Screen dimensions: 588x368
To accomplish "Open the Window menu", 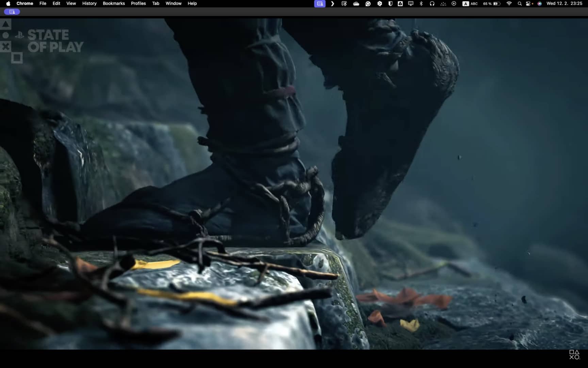I will click(x=174, y=3).
